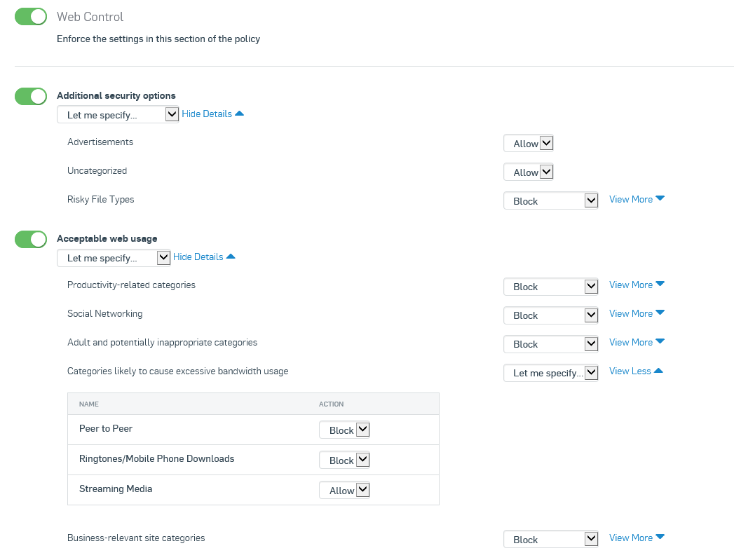
Task: Open the Acceptable web usage 'Let me specify' dropdown
Action: click(x=114, y=258)
